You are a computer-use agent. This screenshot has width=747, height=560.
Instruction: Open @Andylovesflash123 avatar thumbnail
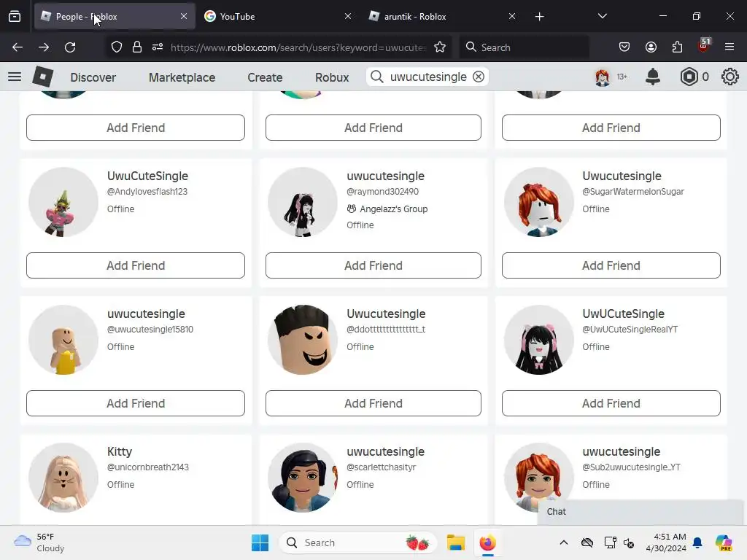pos(63,202)
